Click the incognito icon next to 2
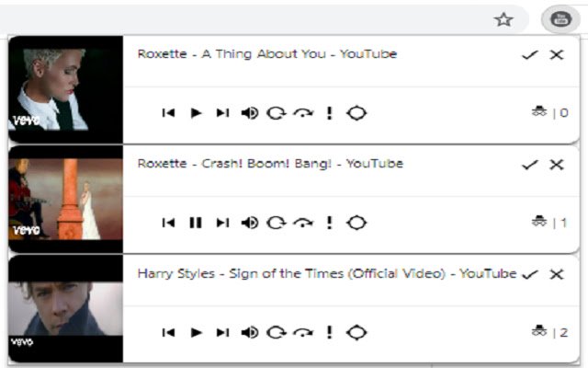The width and height of the screenshot is (588, 368). (539, 331)
